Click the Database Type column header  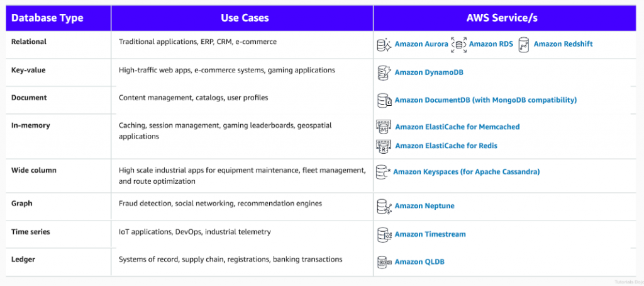pos(47,18)
